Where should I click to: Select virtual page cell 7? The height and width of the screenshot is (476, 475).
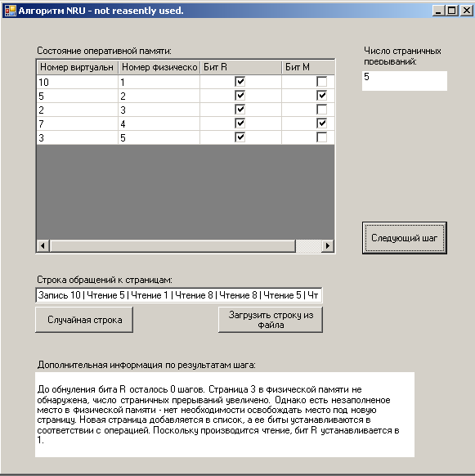tap(78, 123)
